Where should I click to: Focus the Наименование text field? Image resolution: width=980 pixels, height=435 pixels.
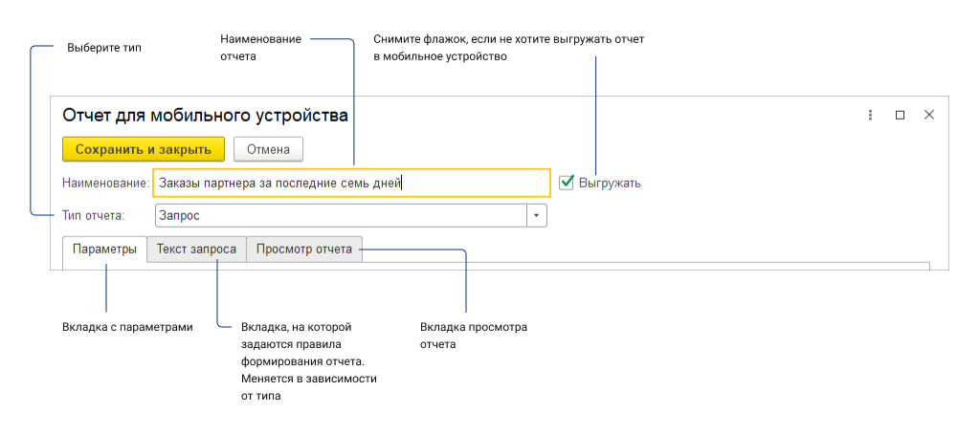tap(352, 183)
